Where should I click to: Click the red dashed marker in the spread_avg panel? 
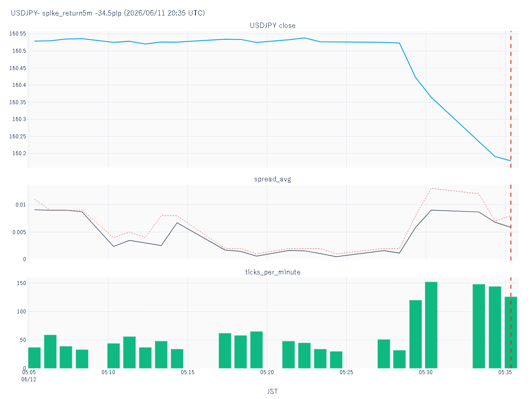(x=511, y=222)
